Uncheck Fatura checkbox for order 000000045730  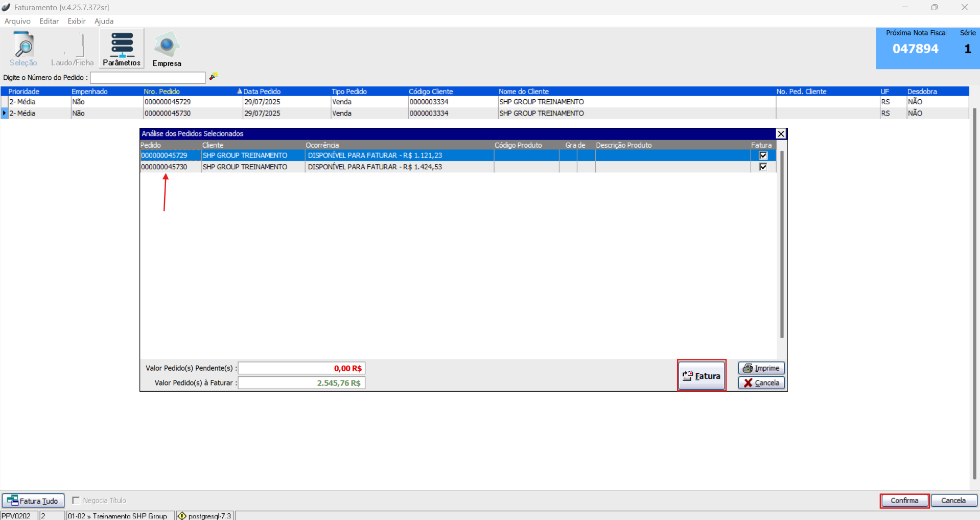coord(763,167)
